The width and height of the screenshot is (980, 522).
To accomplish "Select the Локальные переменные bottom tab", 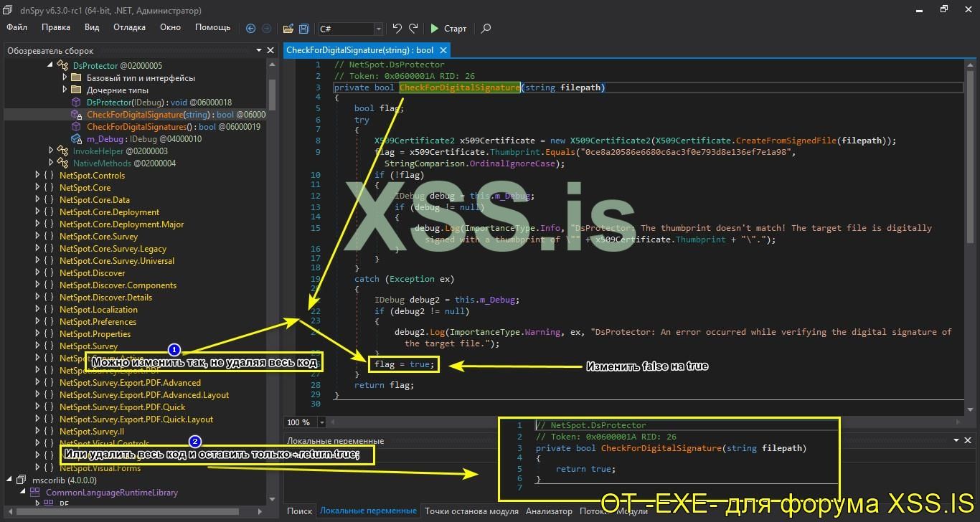I will pos(368,511).
